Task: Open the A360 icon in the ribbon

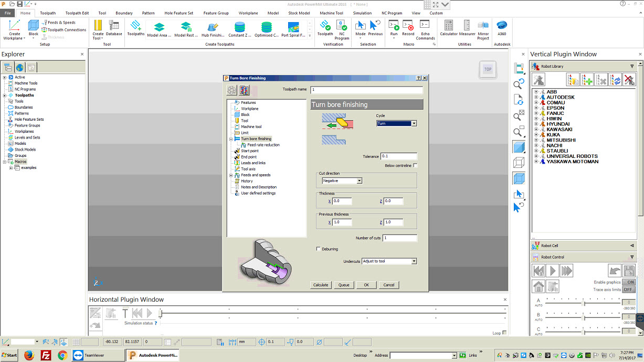Action: 502,28
